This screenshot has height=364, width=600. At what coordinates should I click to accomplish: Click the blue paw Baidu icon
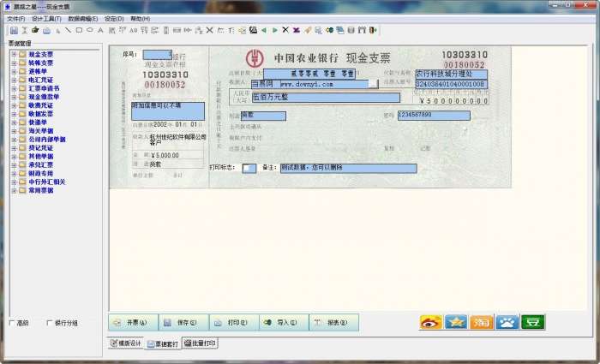tap(507, 322)
